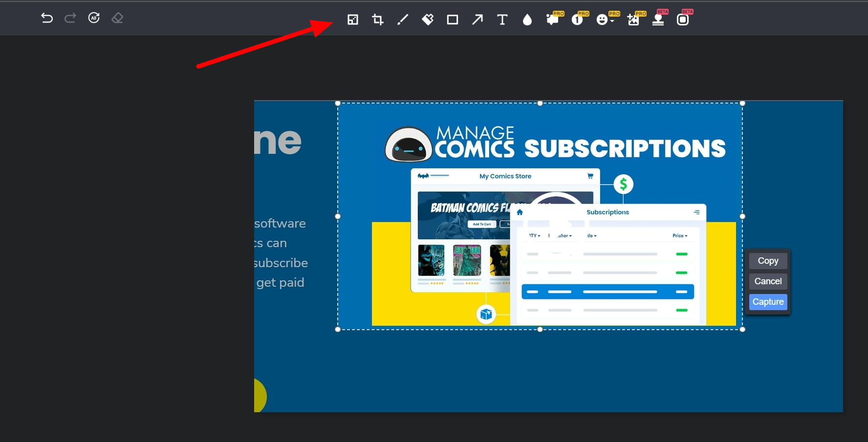Screen dimensions: 868x442
Task: Open the PRO speech bubble callout tool
Action: [552, 20]
